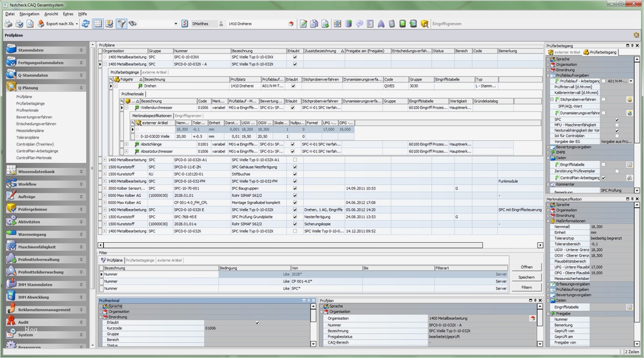The width and height of the screenshot is (644, 358).
Task: Expand the Wissensdatenbank sidebar section
Action: 80,171
